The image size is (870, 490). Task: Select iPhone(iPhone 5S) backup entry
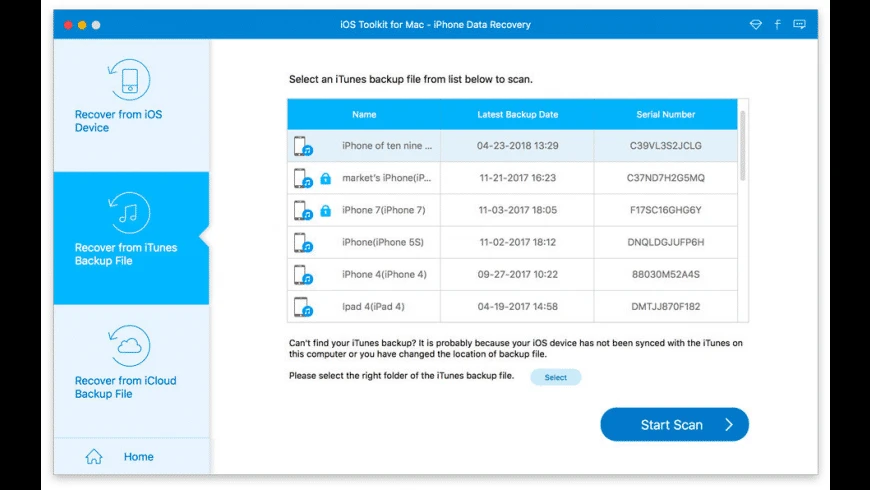(512, 243)
